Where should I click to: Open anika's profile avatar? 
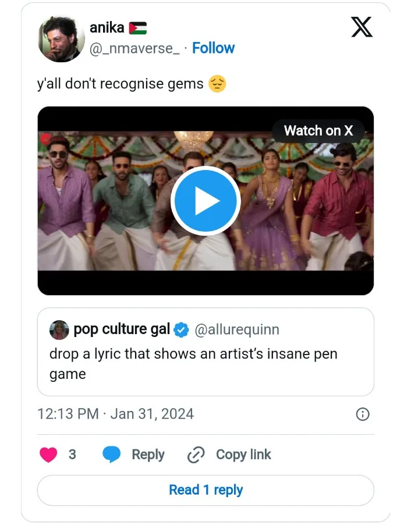pyautogui.click(x=61, y=39)
